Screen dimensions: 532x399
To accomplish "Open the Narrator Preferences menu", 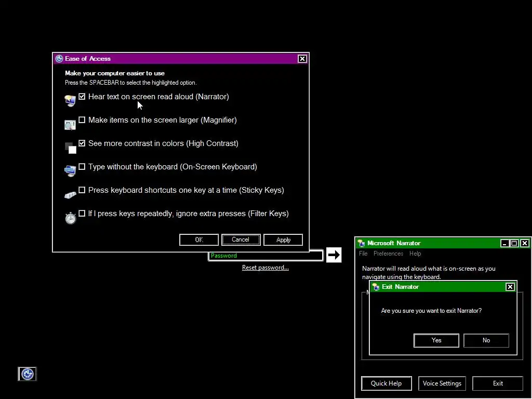I will point(388,254).
